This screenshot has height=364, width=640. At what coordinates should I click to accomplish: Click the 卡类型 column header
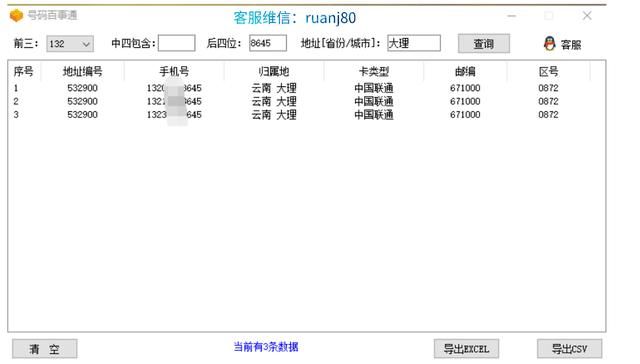click(x=374, y=71)
